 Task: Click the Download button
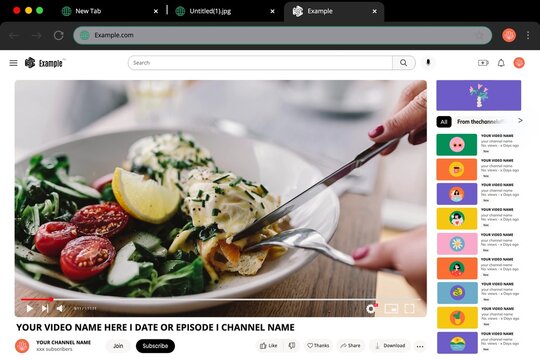(x=390, y=346)
